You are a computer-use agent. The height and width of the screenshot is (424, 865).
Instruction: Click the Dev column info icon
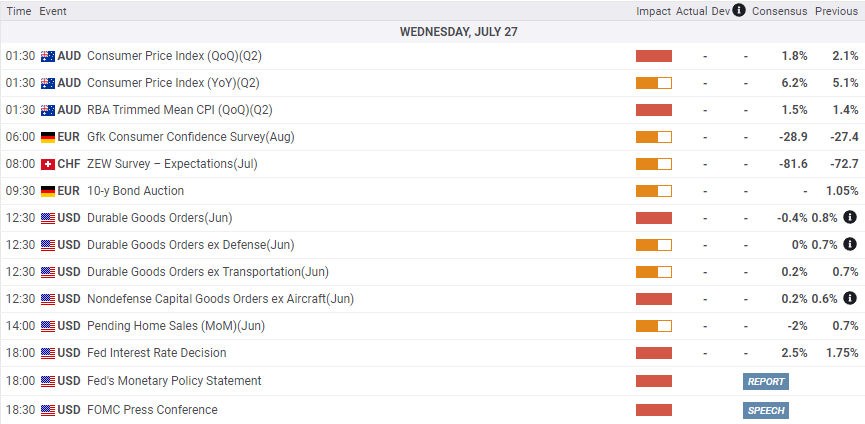pos(739,10)
